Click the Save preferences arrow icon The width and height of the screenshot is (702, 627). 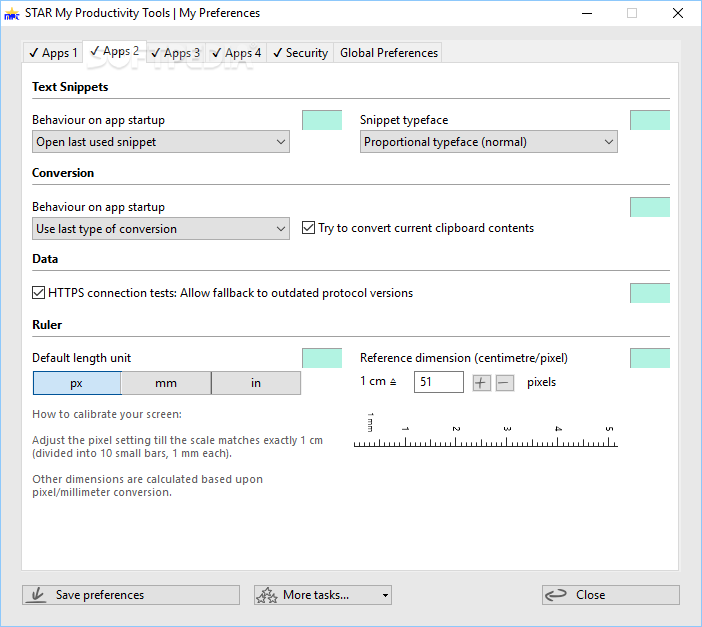click(x=37, y=595)
